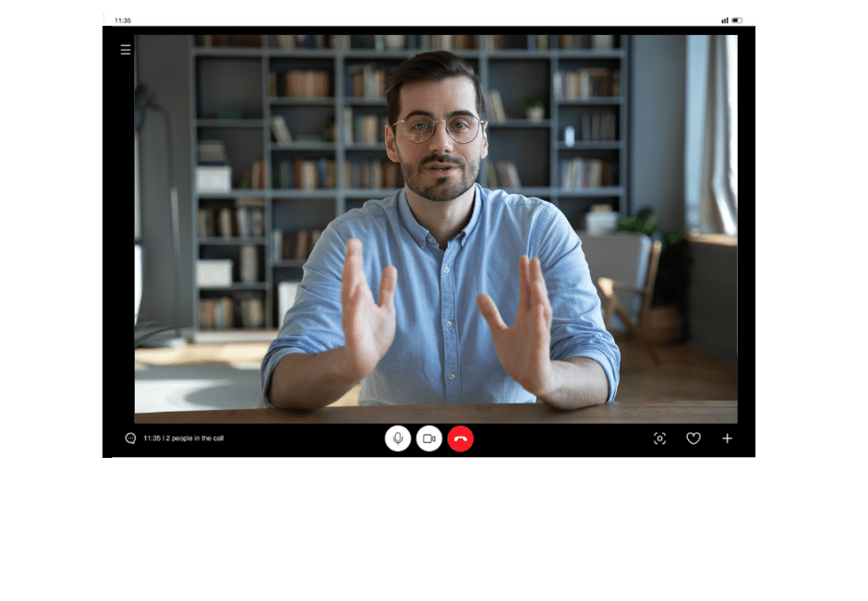Screen dimensions: 868x601
Task: Show conversation panel via chat icon
Action: [x=130, y=439]
